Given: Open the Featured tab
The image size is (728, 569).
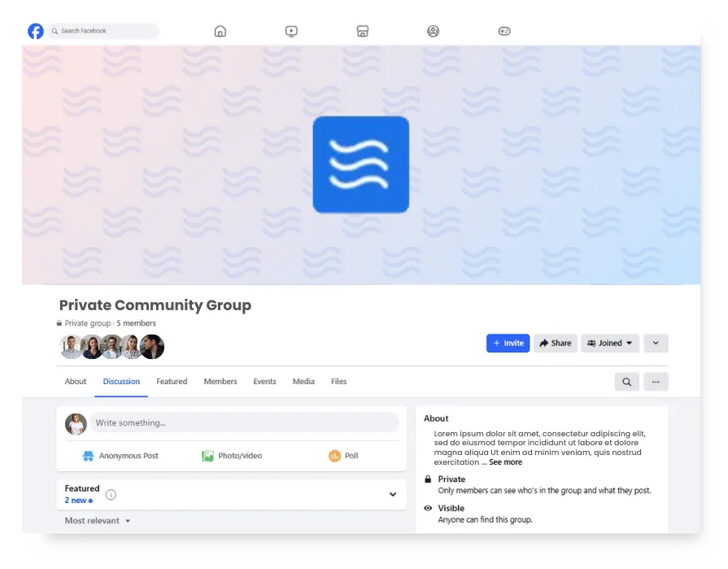Looking at the screenshot, I should pyautogui.click(x=172, y=381).
